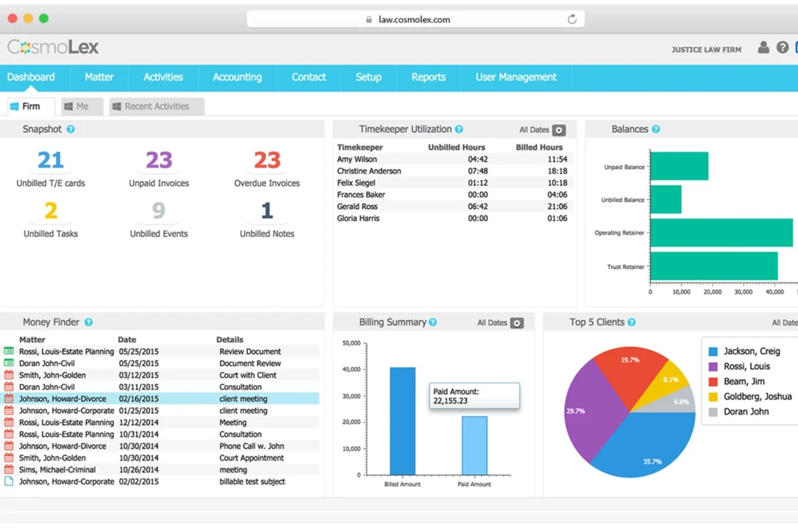Click the Jackson, Creig blue legend swatch
The height and width of the screenshot is (532, 798).
tap(713, 351)
